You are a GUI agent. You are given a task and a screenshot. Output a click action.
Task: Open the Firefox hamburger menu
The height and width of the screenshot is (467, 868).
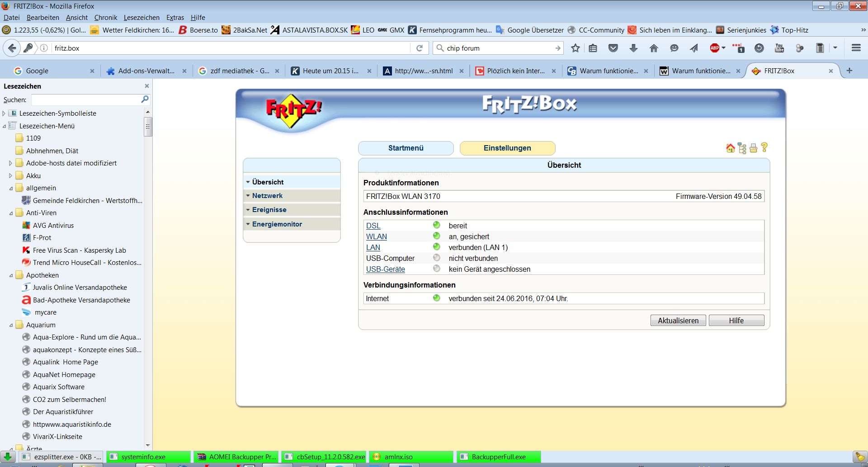(x=856, y=48)
